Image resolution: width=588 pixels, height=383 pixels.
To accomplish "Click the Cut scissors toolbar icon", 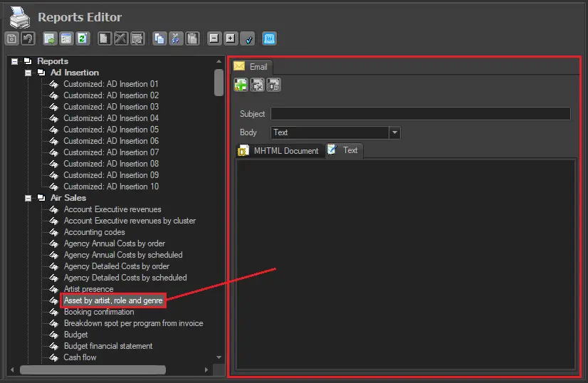I will tap(176, 38).
